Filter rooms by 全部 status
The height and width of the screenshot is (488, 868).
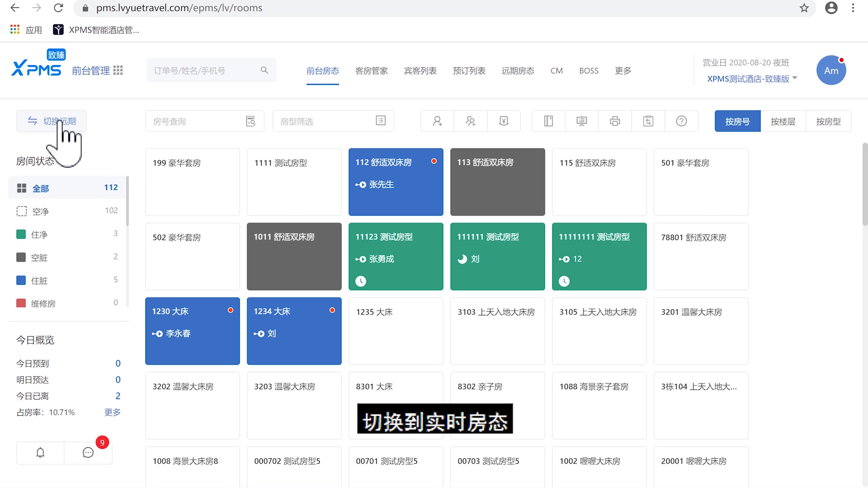67,188
